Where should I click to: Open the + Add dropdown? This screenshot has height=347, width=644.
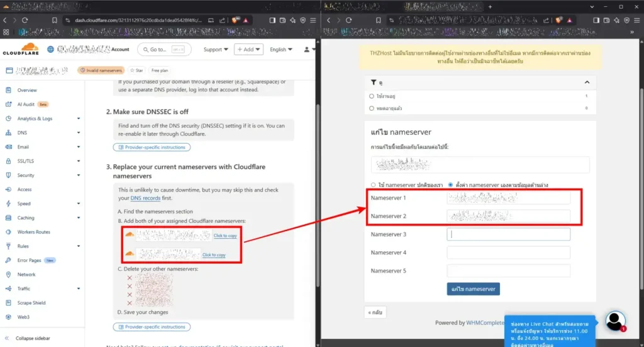coord(248,49)
